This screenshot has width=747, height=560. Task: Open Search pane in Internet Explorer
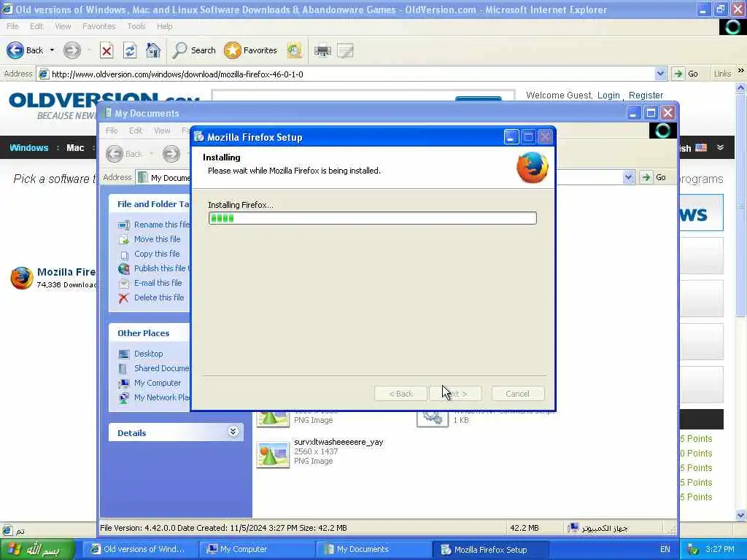point(193,50)
